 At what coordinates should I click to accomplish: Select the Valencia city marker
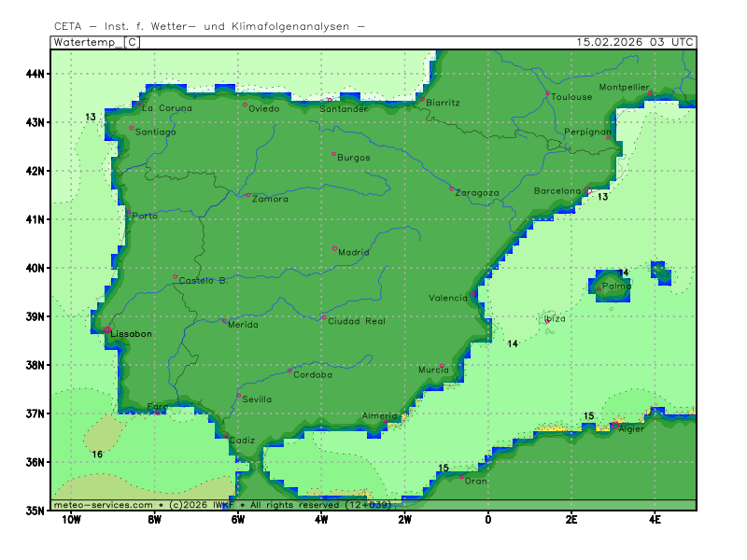point(474,294)
